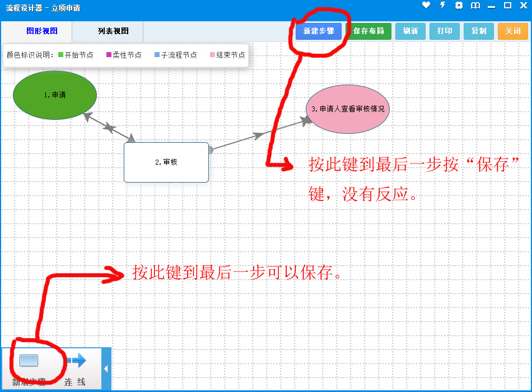Click the orange 关闭 button
This screenshot has height=392, width=532.
pos(512,31)
